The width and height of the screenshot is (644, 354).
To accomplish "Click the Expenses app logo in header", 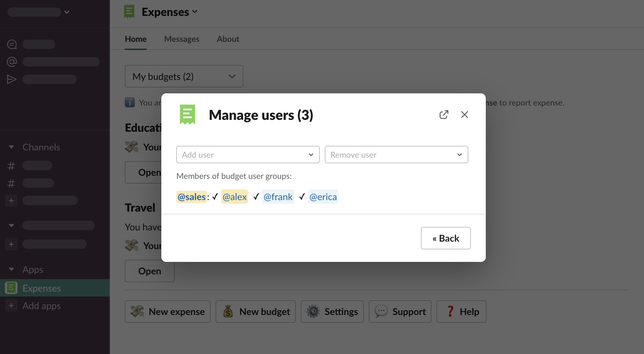I will pyautogui.click(x=129, y=12).
